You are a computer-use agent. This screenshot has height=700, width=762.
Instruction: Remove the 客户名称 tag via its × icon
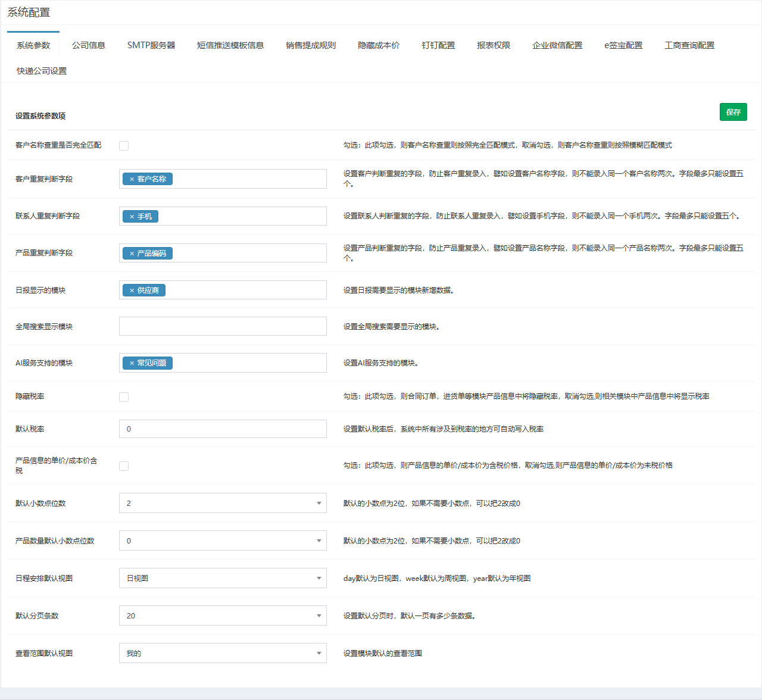pyautogui.click(x=132, y=179)
